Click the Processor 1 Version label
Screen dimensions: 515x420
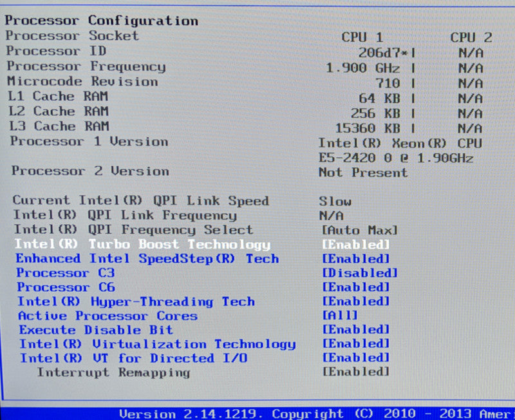(x=89, y=141)
